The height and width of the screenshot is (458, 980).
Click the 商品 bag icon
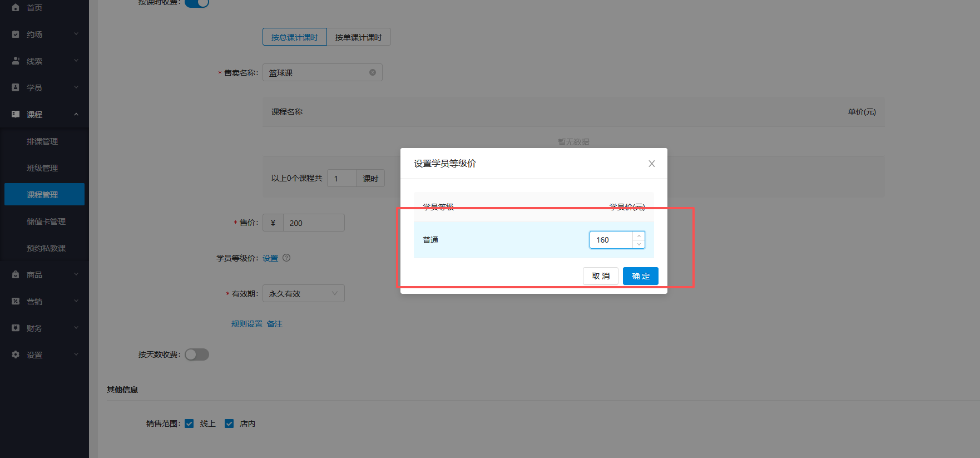(16, 274)
